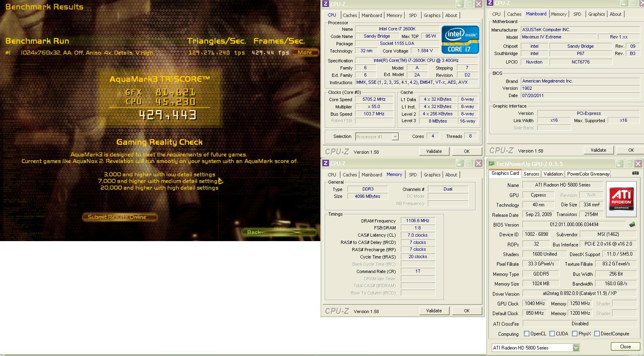The width and height of the screenshot is (644, 356).
Task: Click the CPU 45,230 score text
Action: (161, 102)
